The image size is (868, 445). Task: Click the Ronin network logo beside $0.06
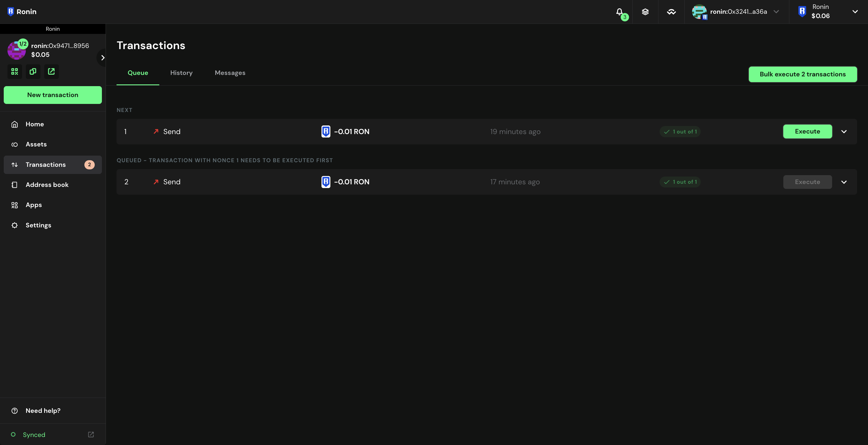click(x=802, y=11)
